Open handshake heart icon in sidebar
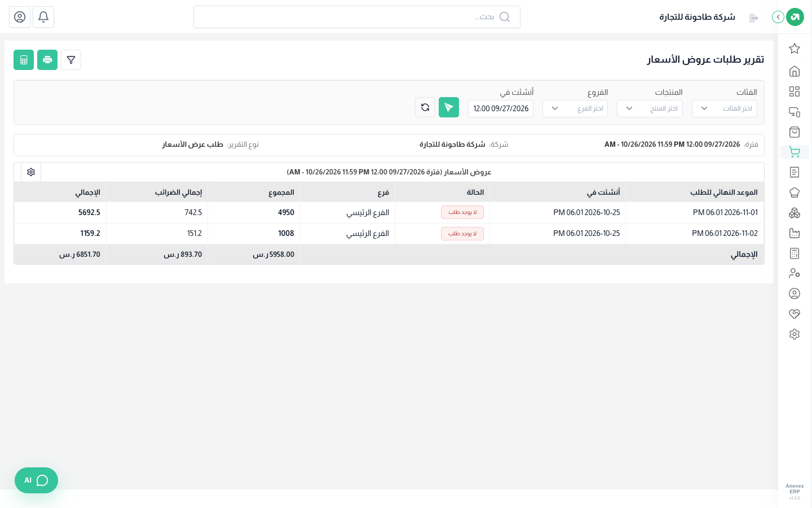Image resolution: width=812 pixels, height=508 pixels. [x=795, y=314]
